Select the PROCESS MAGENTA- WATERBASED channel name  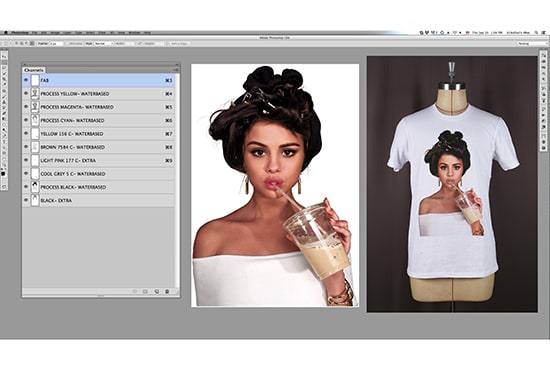click(77, 107)
